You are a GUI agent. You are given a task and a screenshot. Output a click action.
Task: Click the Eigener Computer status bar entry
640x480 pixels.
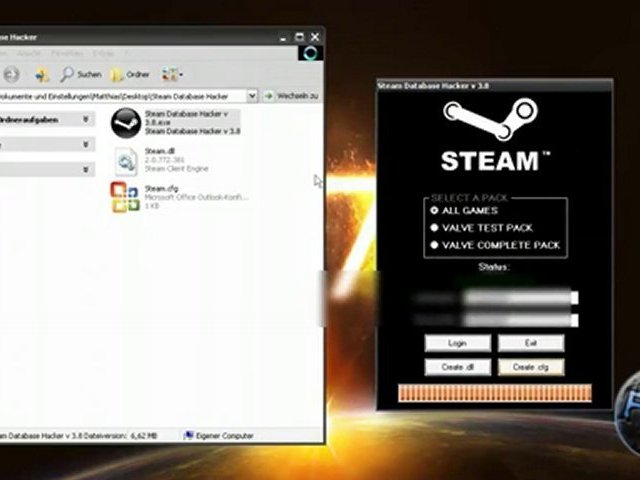219,436
